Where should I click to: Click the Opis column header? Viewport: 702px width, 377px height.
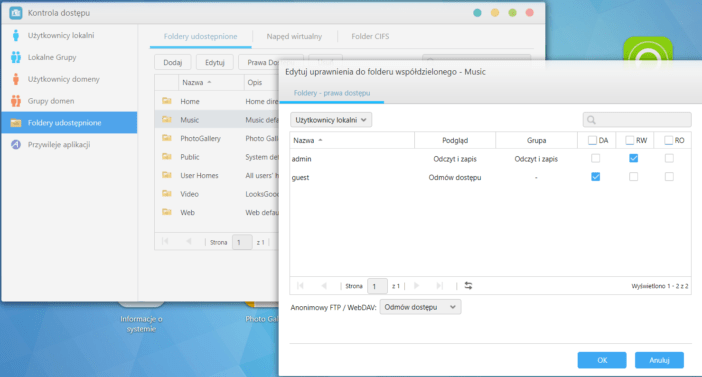(x=255, y=82)
